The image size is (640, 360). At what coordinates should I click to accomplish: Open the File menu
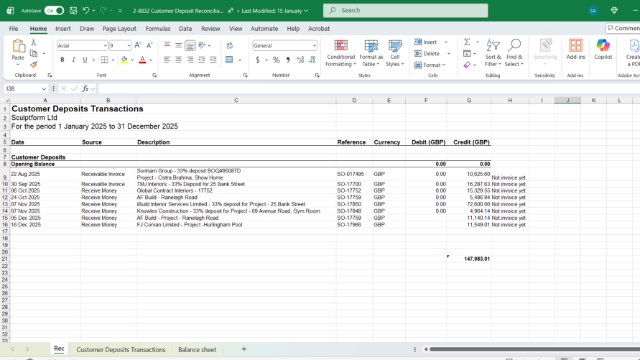[13, 29]
